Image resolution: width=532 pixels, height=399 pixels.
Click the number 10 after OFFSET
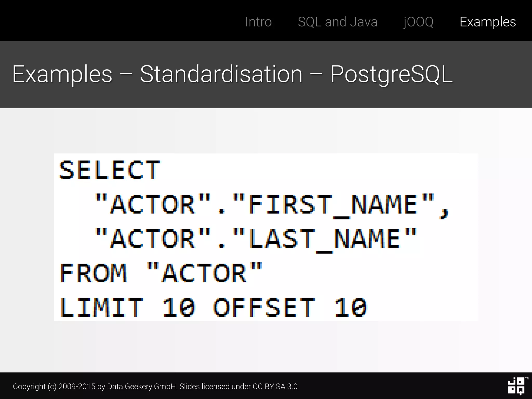(351, 308)
